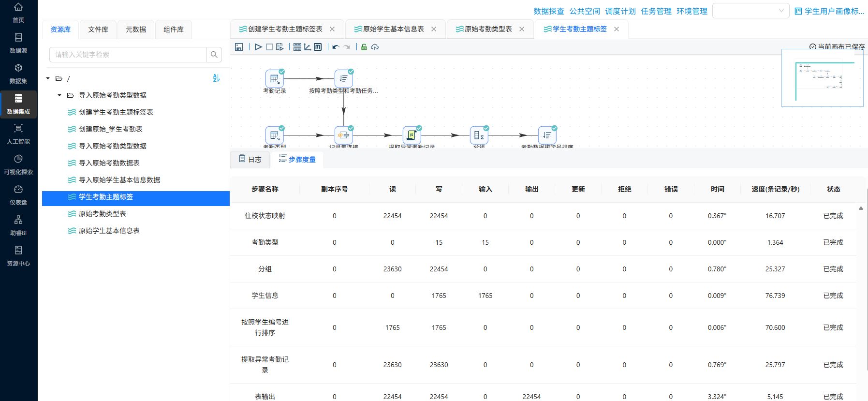Click the 学生用户画像标... project link

pos(829,11)
